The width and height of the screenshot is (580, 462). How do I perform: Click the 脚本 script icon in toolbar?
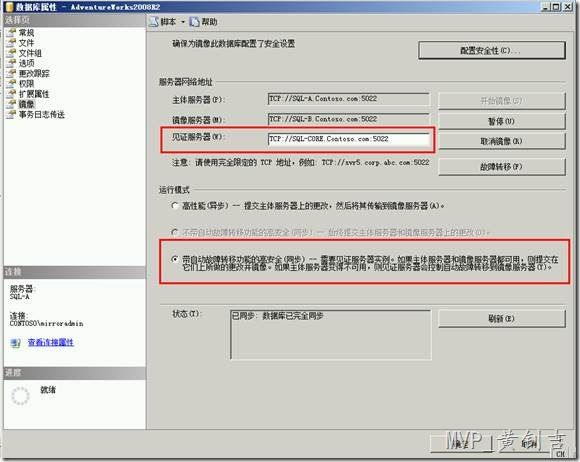click(154, 22)
